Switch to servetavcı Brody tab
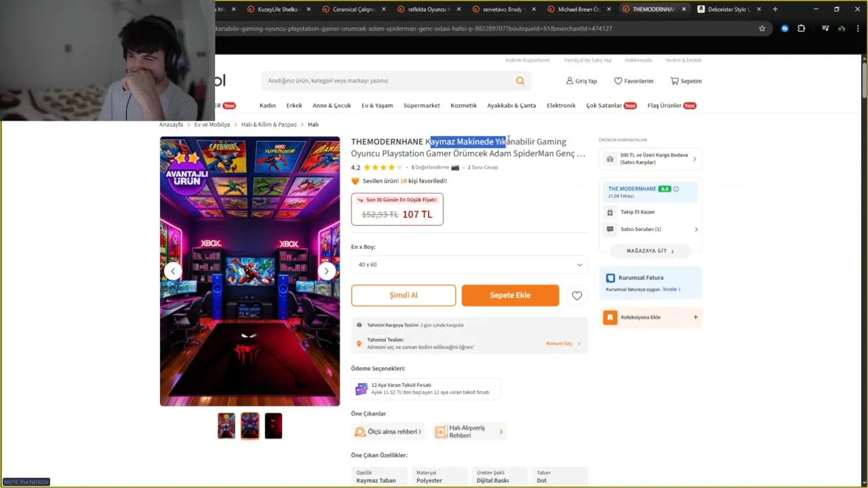Image resolution: width=868 pixels, height=488 pixels. (x=503, y=9)
